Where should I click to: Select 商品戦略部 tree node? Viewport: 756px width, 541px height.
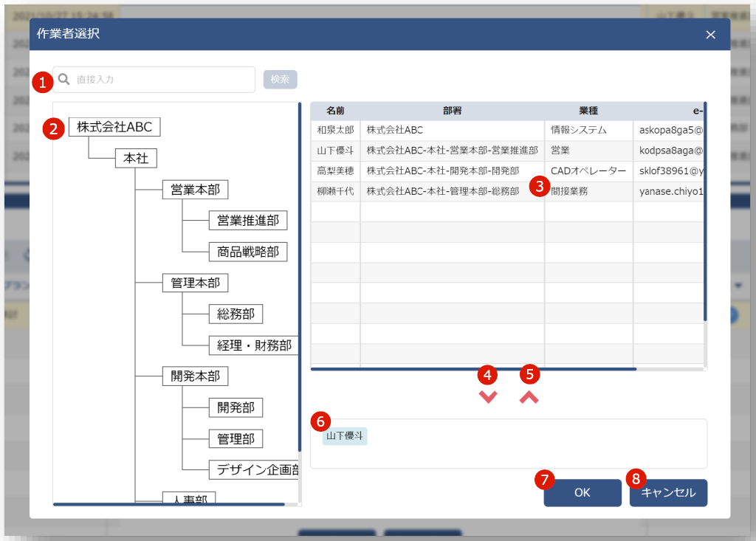(247, 252)
